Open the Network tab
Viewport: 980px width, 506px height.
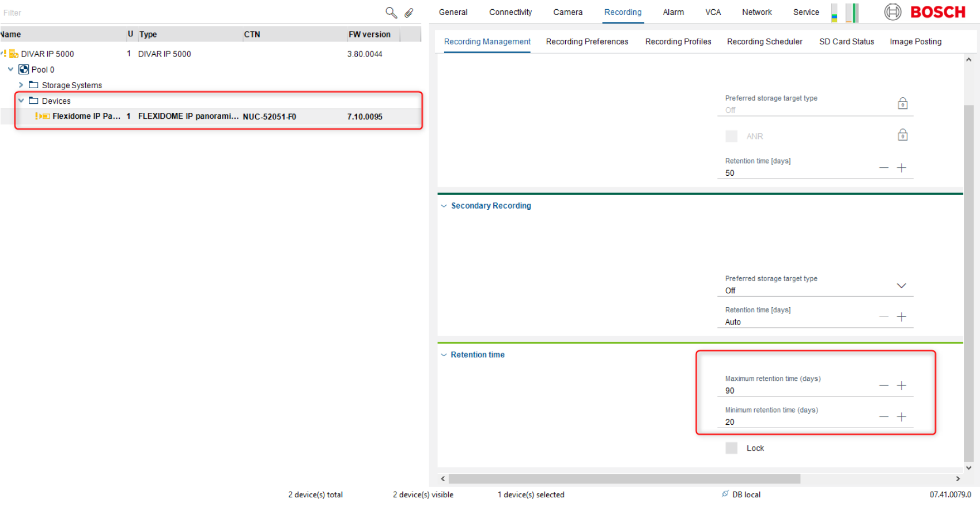coord(756,12)
